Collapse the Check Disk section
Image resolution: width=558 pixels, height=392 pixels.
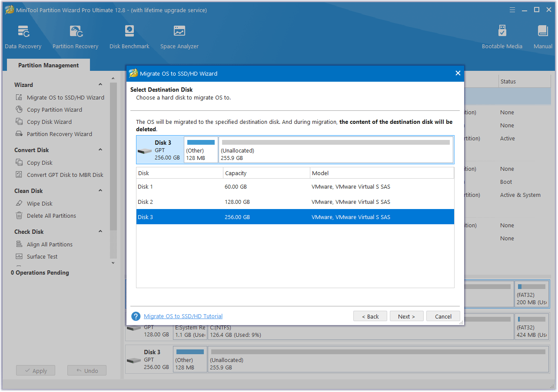tap(100, 232)
